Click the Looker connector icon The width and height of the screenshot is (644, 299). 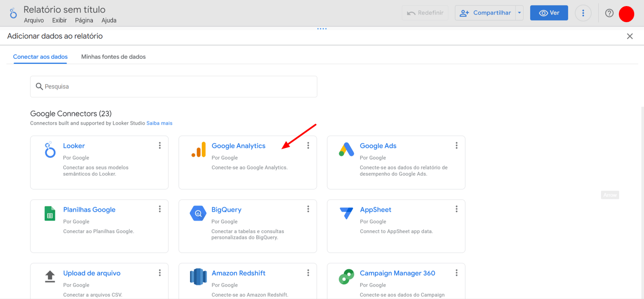tap(50, 149)
